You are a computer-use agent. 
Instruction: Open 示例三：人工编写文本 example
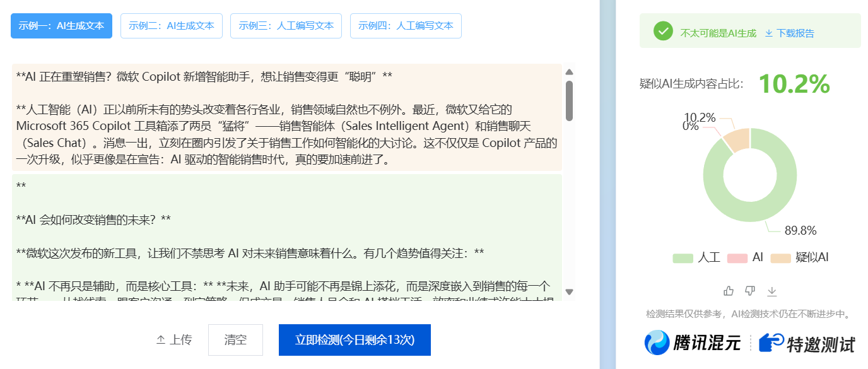tap(286, 26)
